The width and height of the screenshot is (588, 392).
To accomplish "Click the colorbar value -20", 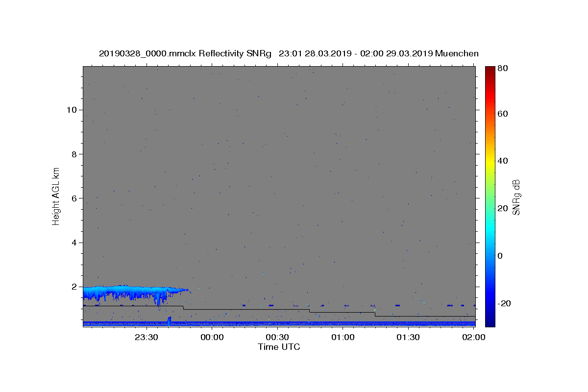I will coord(505,303).
